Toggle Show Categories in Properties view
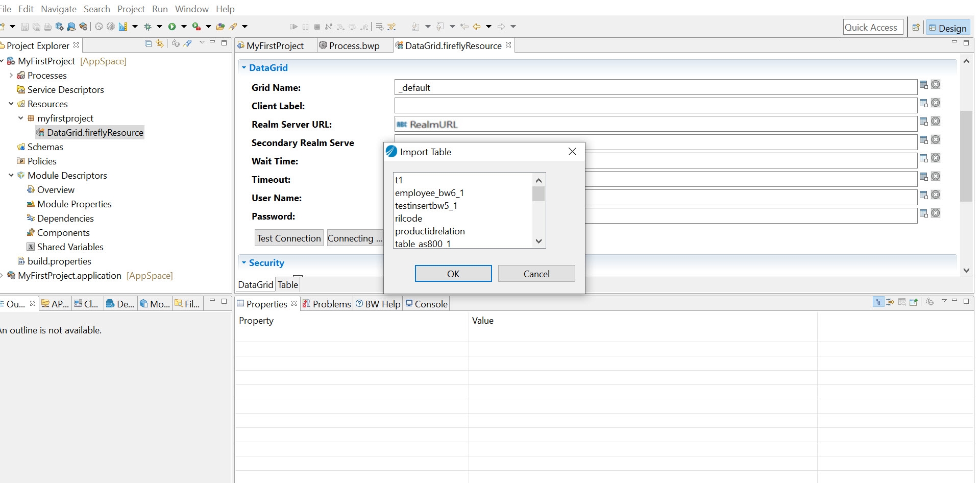This screenshot has width=980, height=483. tap(879, 302)
